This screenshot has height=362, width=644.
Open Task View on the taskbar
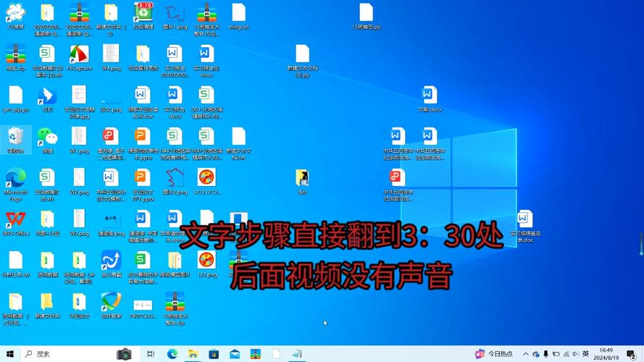[151, 354]
